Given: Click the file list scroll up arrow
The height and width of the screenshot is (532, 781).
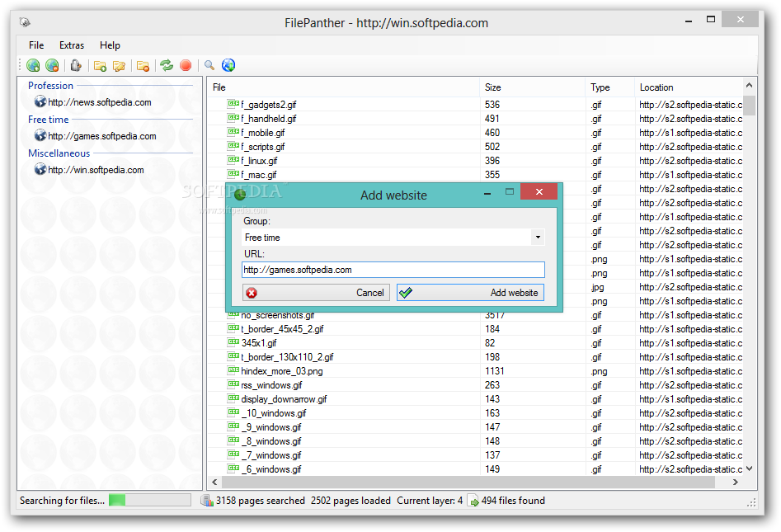Looking at the screenshot, I should (x=749, y=86).
